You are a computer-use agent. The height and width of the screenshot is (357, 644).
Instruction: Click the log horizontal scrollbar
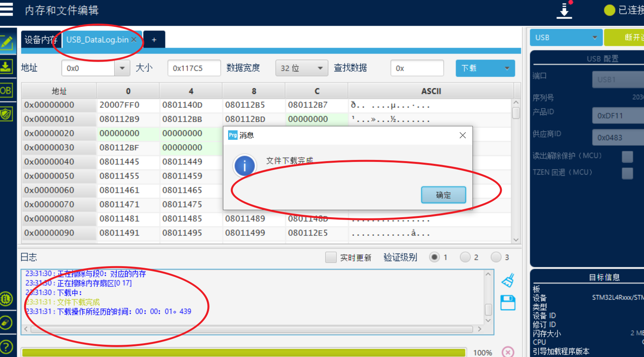point(252,329)
